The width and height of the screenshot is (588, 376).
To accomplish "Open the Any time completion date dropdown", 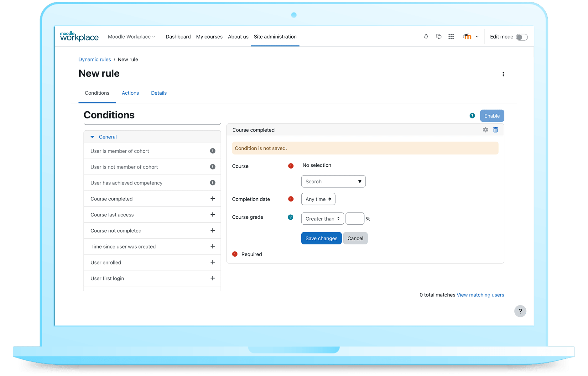I will coord(318,199).
